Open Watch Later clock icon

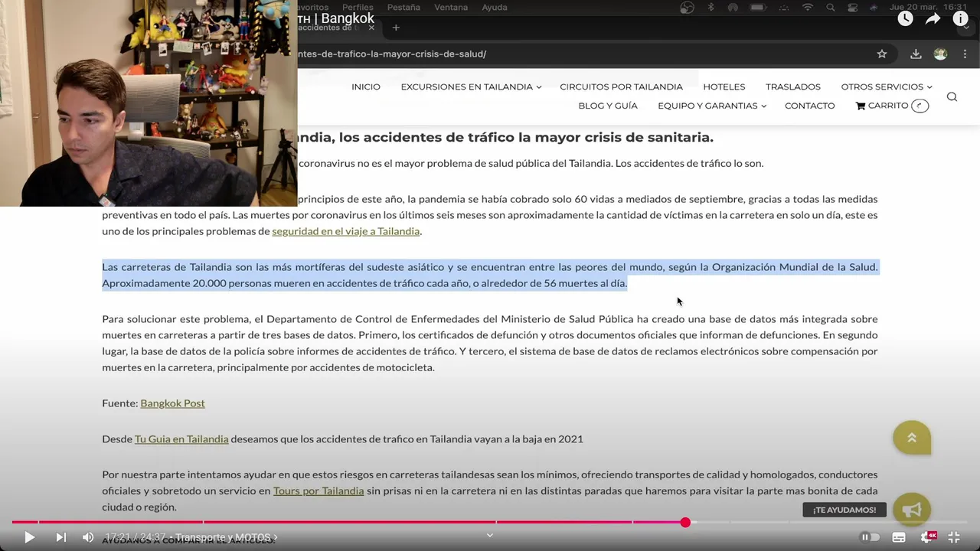pos(905,19)
